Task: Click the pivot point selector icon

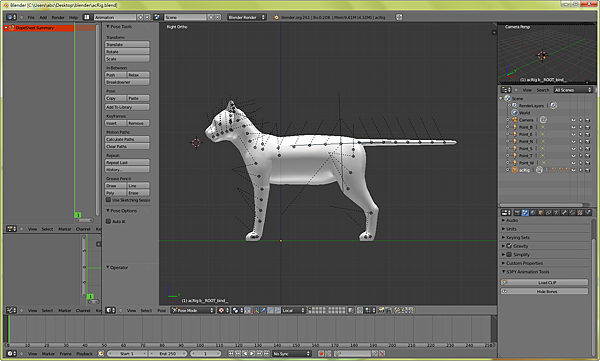Action: coord(223,310)
